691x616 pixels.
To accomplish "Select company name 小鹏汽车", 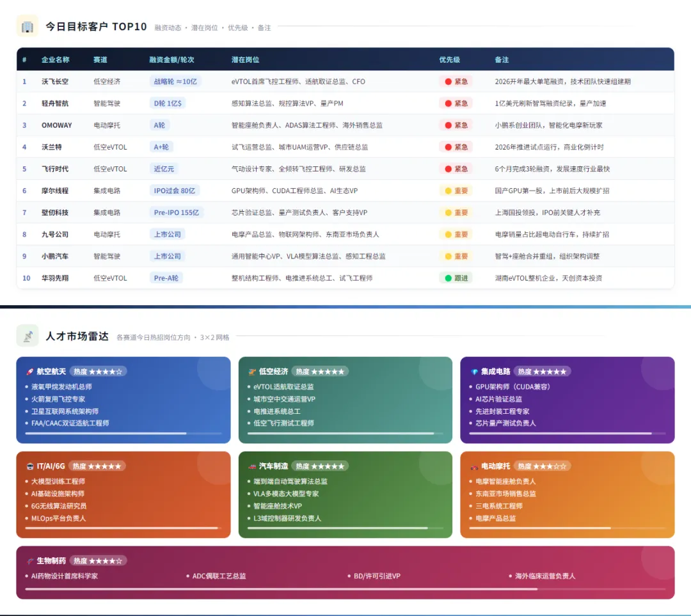I will tap(55, 257).
